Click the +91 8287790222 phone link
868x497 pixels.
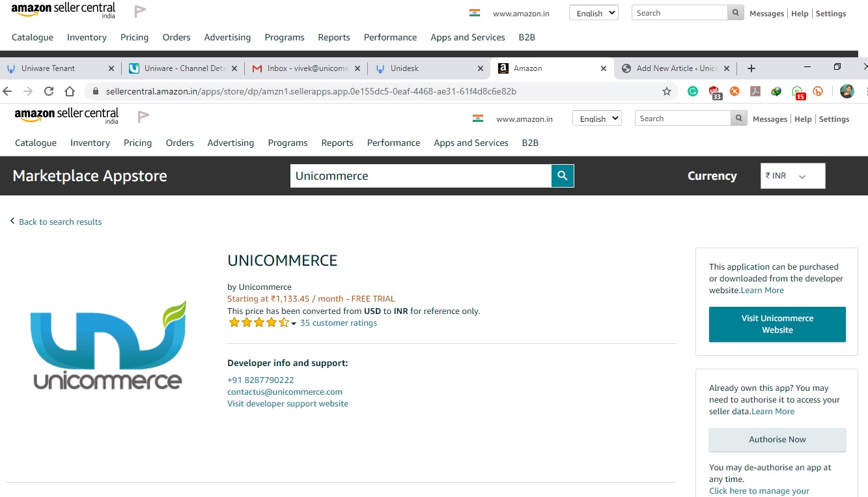tap(260, 380)
